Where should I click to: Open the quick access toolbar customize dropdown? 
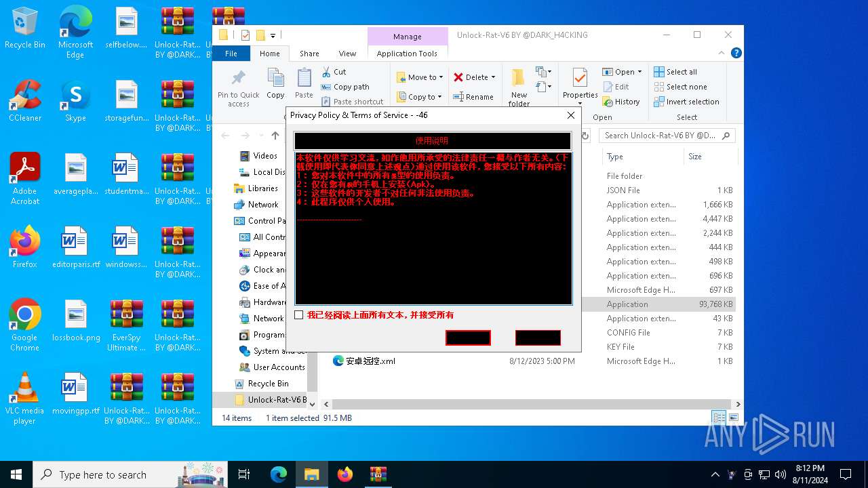(x=273, y=35)
